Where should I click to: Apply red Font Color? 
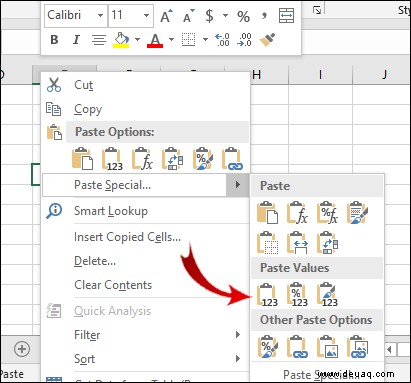(155, 40)
